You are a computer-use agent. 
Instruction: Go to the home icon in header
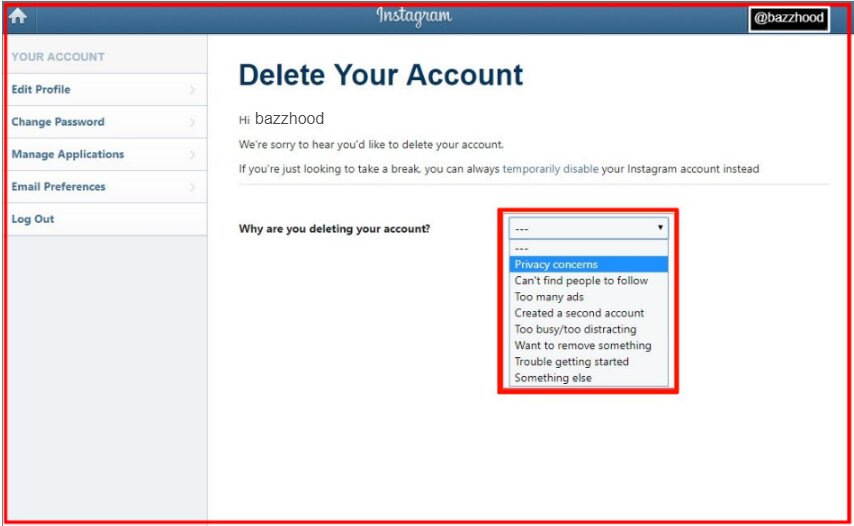click(x=17, y=16)
